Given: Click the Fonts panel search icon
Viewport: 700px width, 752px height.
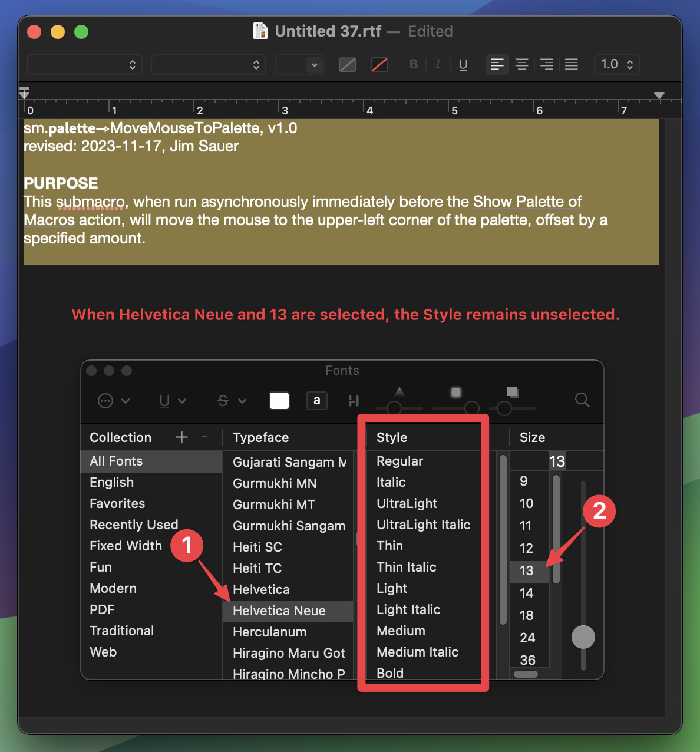Looking at the screenshot, I should [x=582, y=400].
